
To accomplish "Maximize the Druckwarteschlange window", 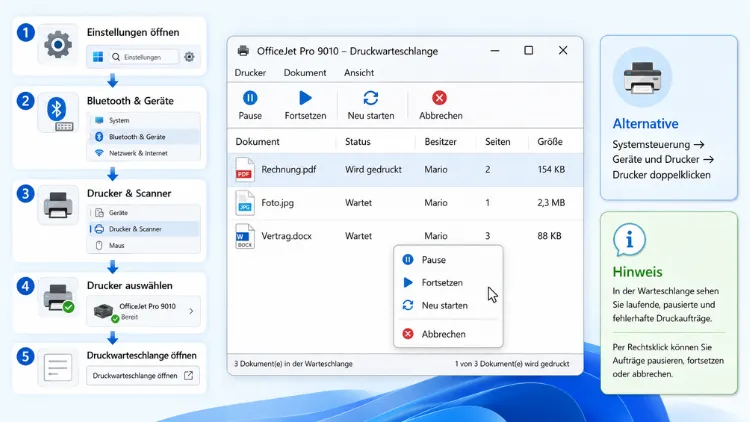I will 529,50.
